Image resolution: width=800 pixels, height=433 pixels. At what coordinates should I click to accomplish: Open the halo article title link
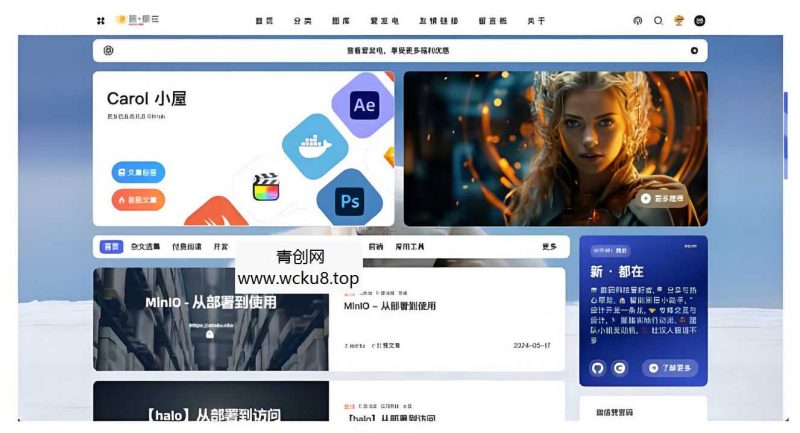[x=390, y=418]
